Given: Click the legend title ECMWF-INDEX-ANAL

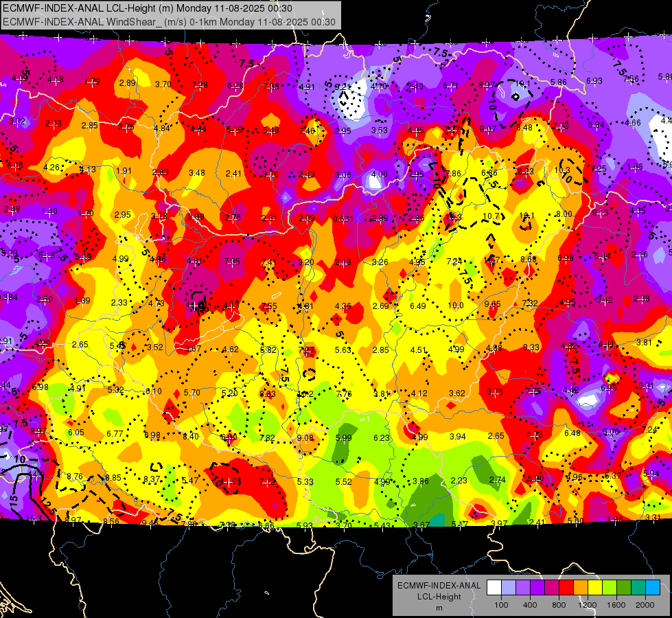Looking at the screenshot, I should 439,586.
